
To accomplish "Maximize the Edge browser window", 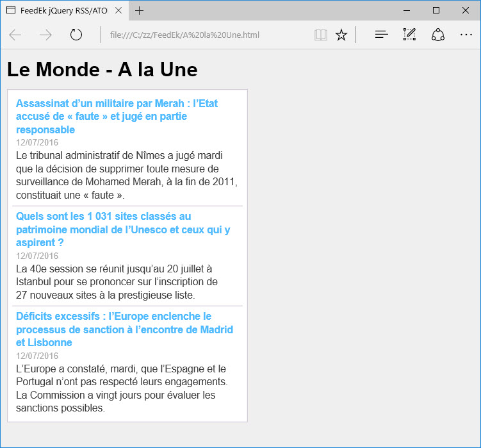I will pyautogui.click(x=436, y=11).
